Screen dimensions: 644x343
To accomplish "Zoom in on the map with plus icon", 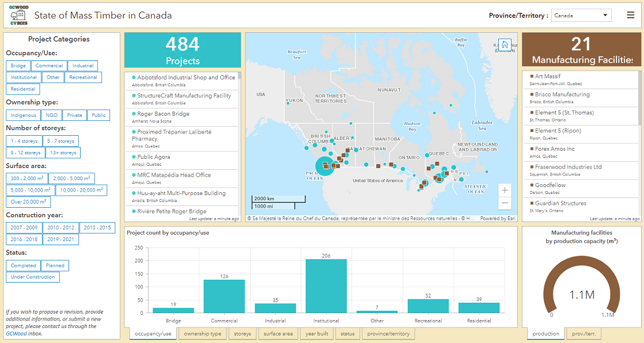I will tap(505, 190).
